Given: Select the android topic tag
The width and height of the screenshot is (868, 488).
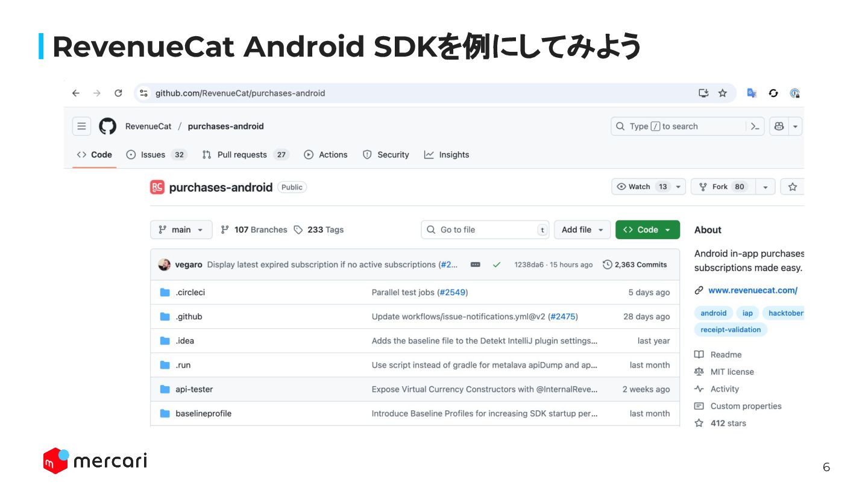Looking at the screenshot, I should (x=714, y=313).
